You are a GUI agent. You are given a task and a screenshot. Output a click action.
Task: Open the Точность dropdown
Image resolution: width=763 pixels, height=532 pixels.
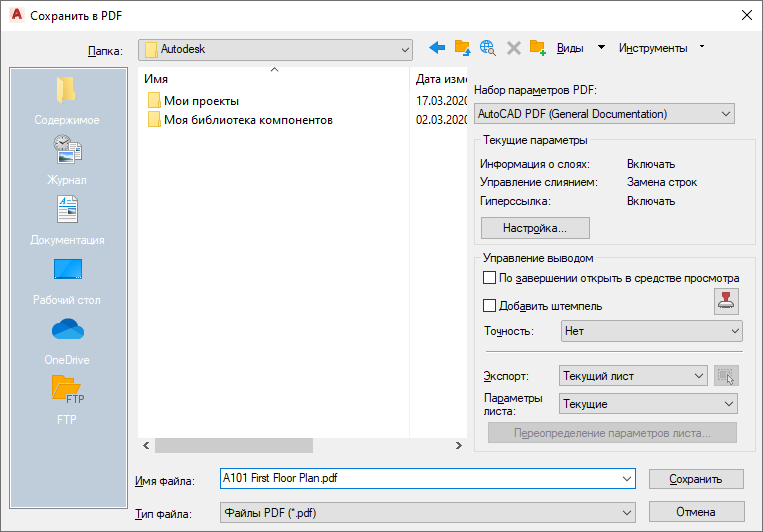[652, 331]
